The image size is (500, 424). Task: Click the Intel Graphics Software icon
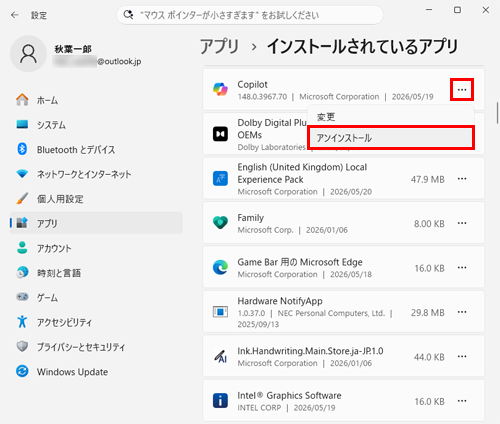point(220,400)
